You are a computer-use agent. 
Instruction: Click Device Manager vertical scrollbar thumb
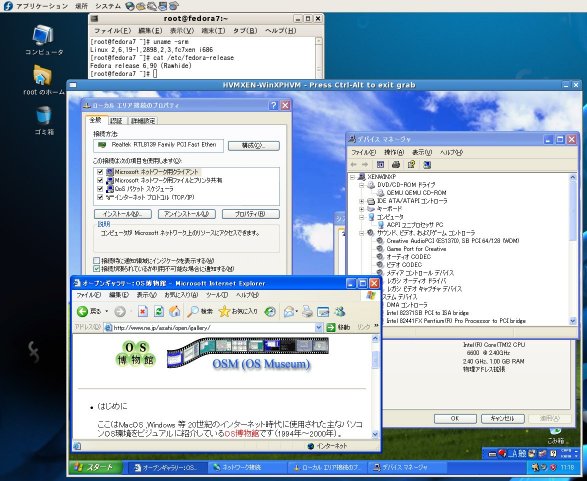coord(573,211)
